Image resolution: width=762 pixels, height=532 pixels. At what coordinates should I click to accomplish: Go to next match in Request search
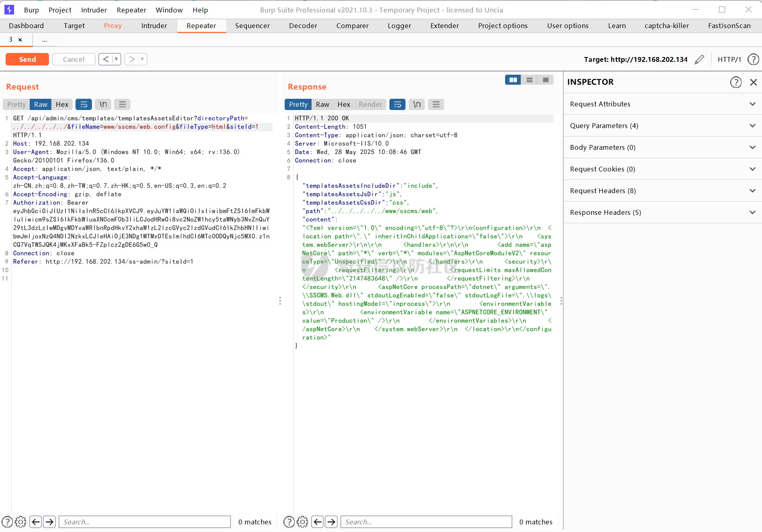[49, 522]
